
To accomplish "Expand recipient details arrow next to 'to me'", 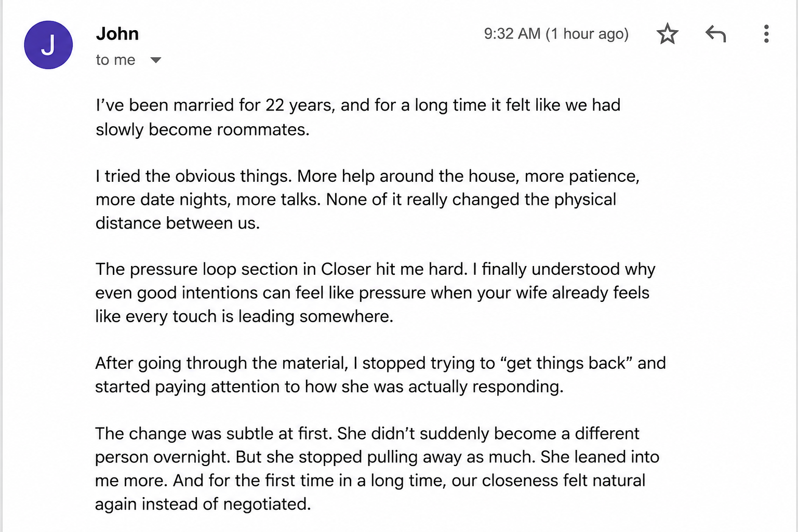I will pos(155,60).
